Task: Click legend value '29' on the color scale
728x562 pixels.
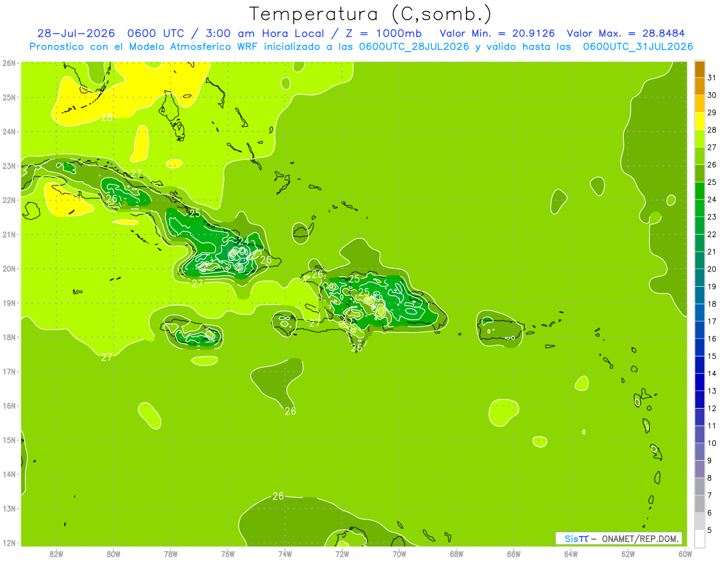Action: 712,113
